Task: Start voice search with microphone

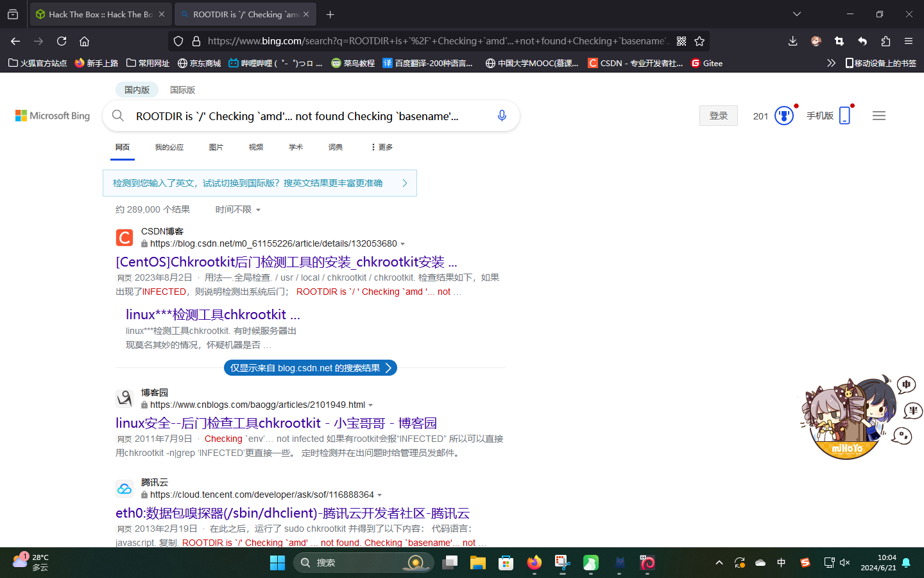Action: tap(502, 116)
